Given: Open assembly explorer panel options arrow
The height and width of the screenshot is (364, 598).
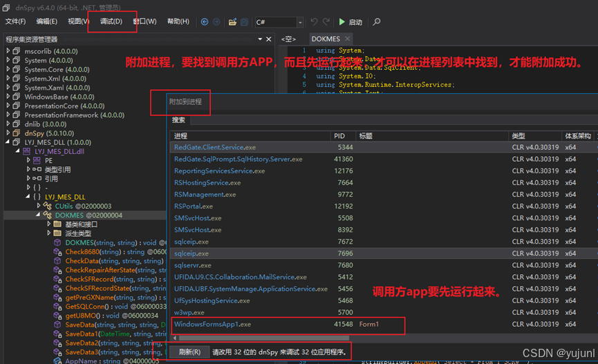Looking at the screenshot, I should tap(260, 39).
